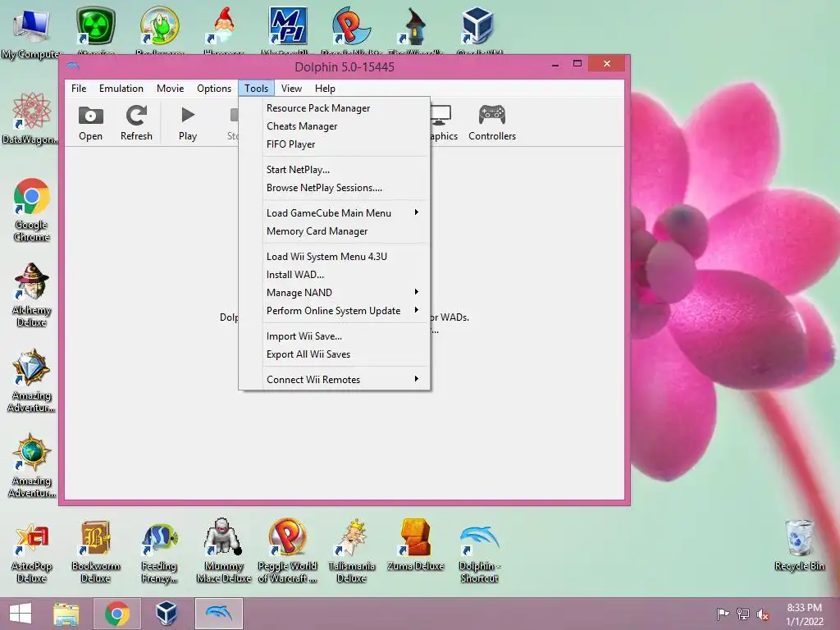Open Memory Card Manager
The width and height of the screenshot is (840, 630).
coord(334,231)
